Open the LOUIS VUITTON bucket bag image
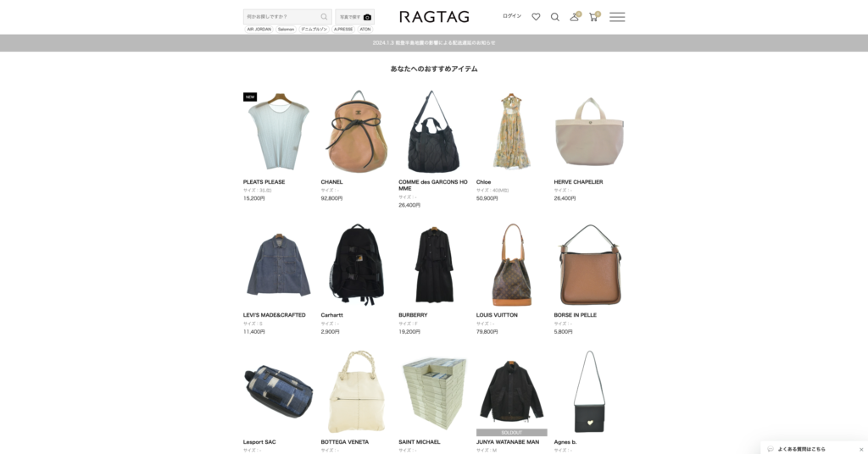Viewport: 868px width, 454px height. pyautogui.click(x=511, y=265)
